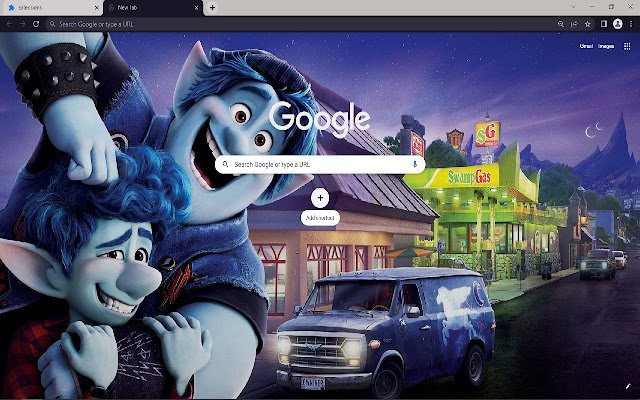640x400 pixels.
Task: Go forward to next page
Action: [22, 24]
